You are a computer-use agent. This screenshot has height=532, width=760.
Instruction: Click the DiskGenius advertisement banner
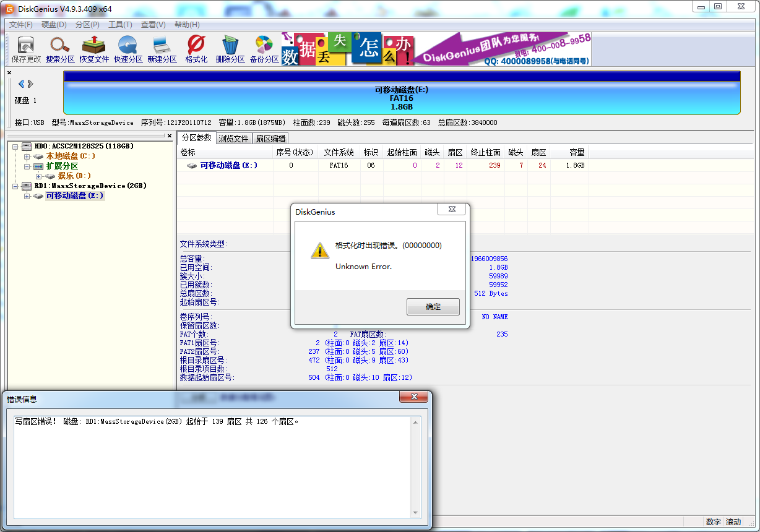(x=436, y=49)
